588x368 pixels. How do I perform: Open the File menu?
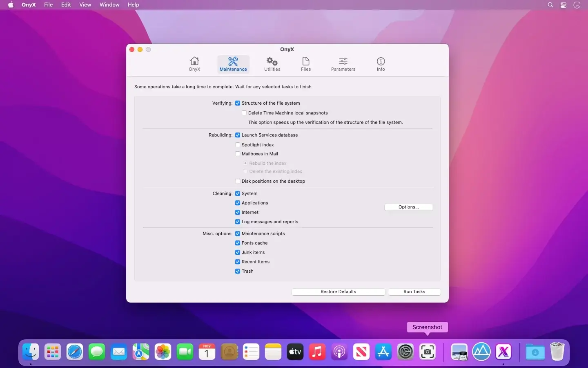(49, 5)
